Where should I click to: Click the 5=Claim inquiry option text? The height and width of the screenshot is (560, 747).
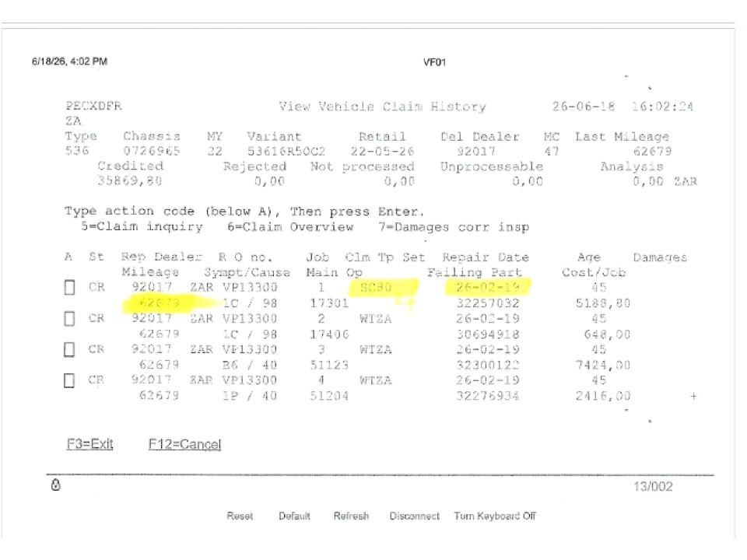point(142,226)
